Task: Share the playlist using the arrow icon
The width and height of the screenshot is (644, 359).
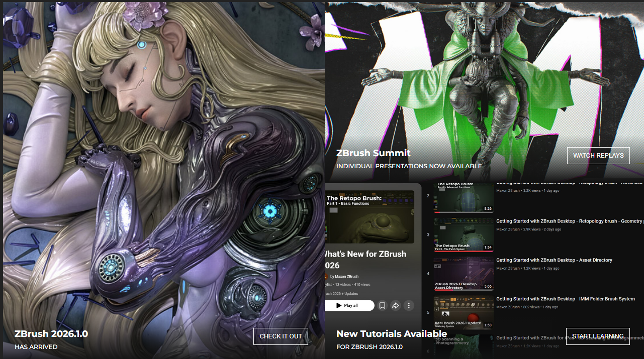Action: pos(396,305)
